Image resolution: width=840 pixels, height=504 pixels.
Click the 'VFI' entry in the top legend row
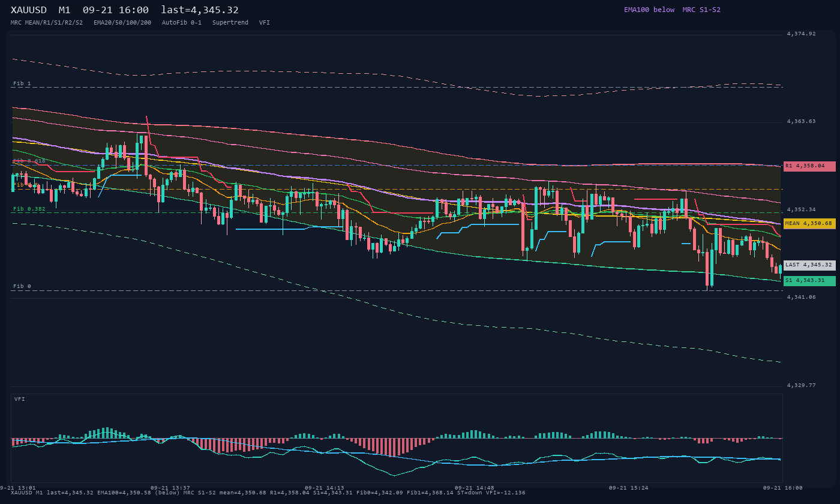[265, 23]
